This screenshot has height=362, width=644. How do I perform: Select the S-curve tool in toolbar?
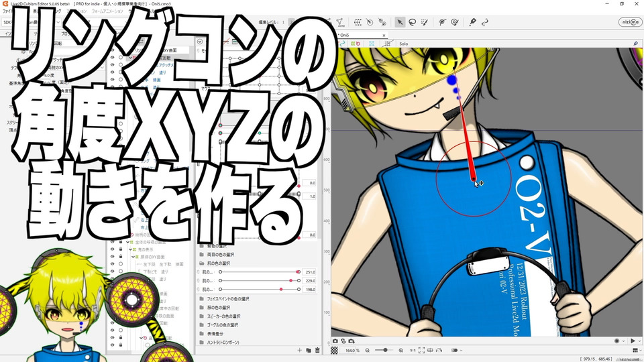485,22
